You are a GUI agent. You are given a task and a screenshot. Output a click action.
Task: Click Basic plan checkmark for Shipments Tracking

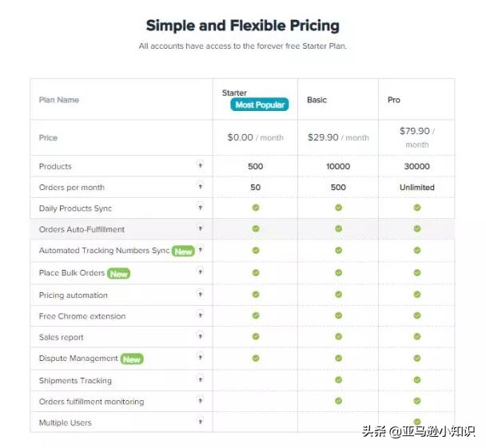338,379
